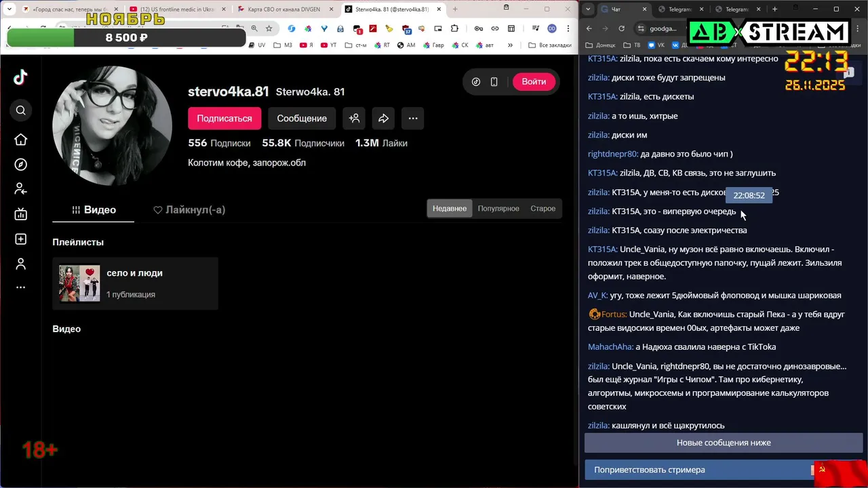Open the Profile icon in TikTok sidebar
Screen dimensions: 868x488
20,264
